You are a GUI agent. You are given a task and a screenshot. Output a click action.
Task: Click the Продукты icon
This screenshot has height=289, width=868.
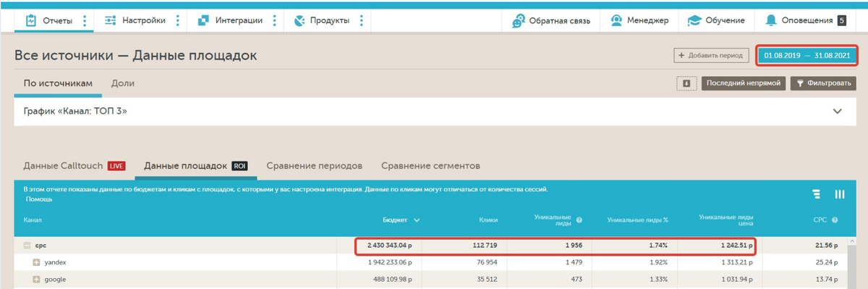(x=299, y=20)
